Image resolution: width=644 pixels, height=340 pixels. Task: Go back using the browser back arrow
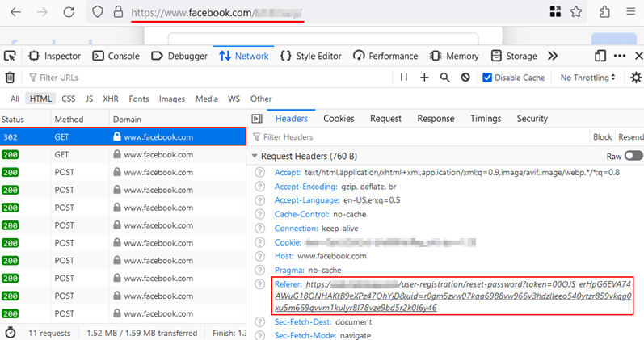point(15,12)
